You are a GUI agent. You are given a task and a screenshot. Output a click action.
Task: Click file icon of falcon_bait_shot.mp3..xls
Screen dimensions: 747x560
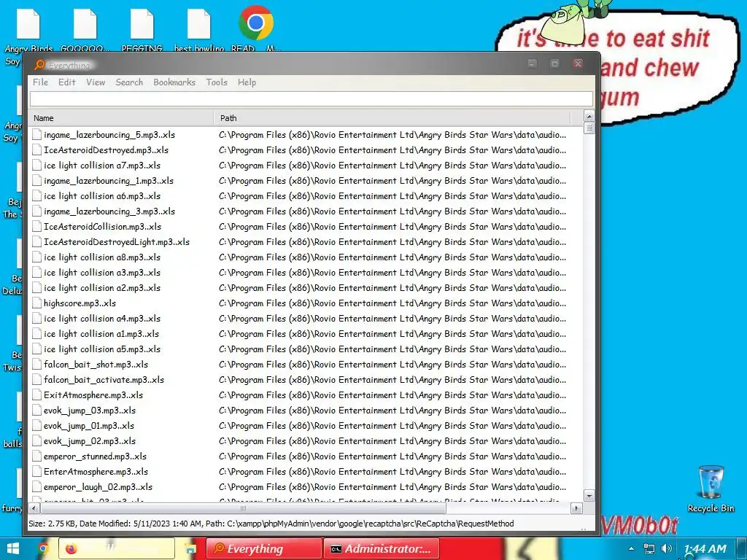36,365
